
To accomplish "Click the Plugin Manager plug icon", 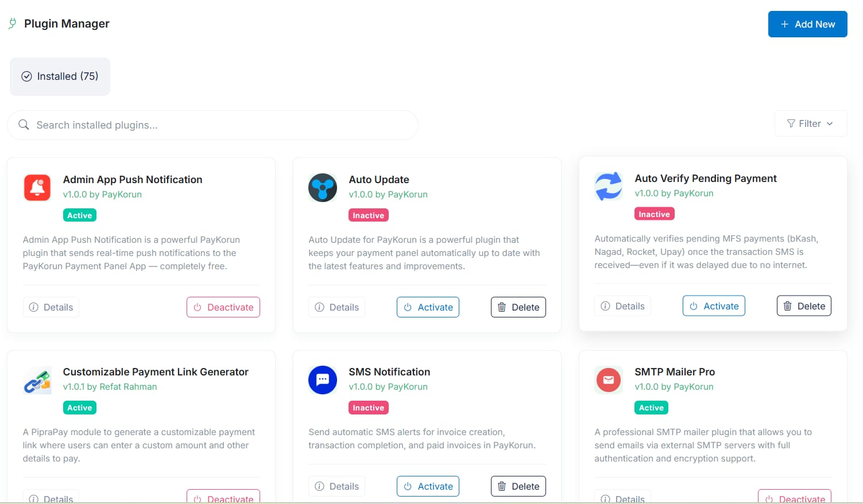I will [13, 24].
